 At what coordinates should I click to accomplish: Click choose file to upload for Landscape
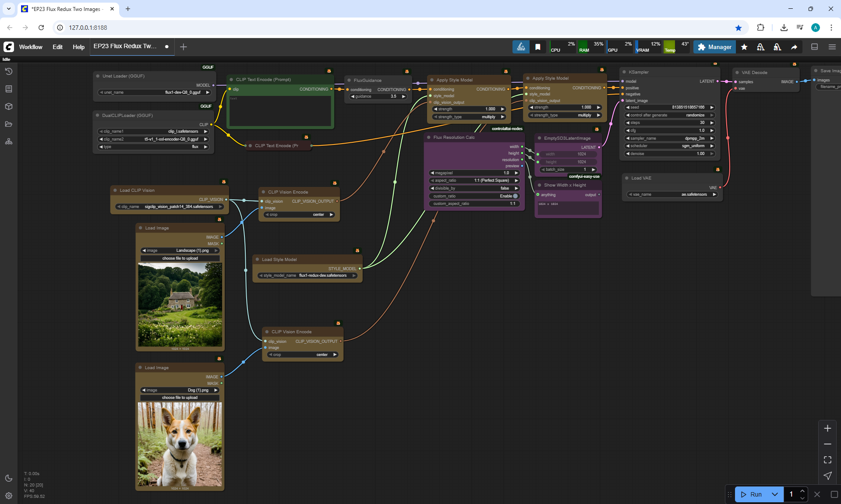click(x=180, y=258)
